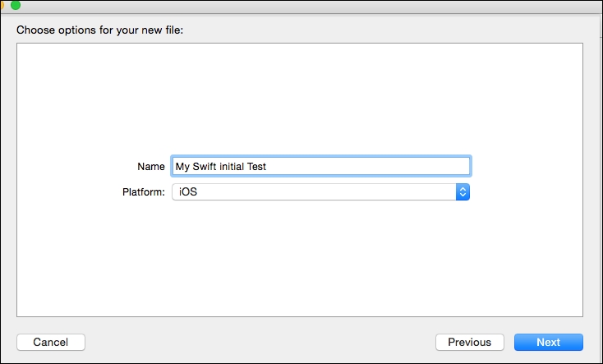Open the Platform dropdown showing iOS
The width and height of the screenshot is (603, 364).
(x=320, y=191)
